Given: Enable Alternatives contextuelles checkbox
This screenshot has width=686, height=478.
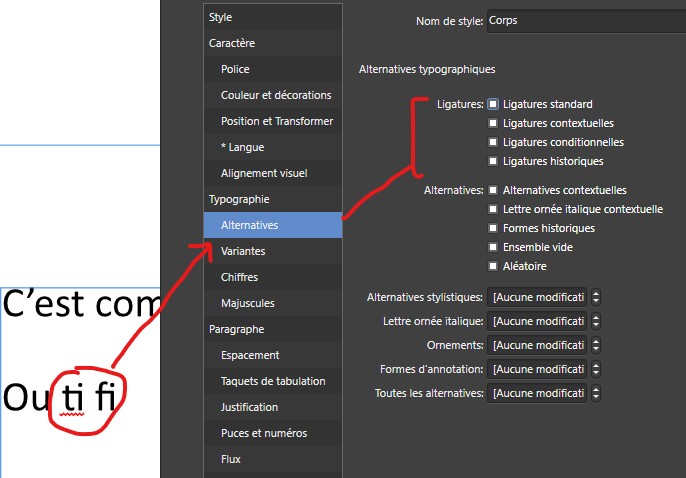Looking at the screenshot, I should click(x=493, y=190).
